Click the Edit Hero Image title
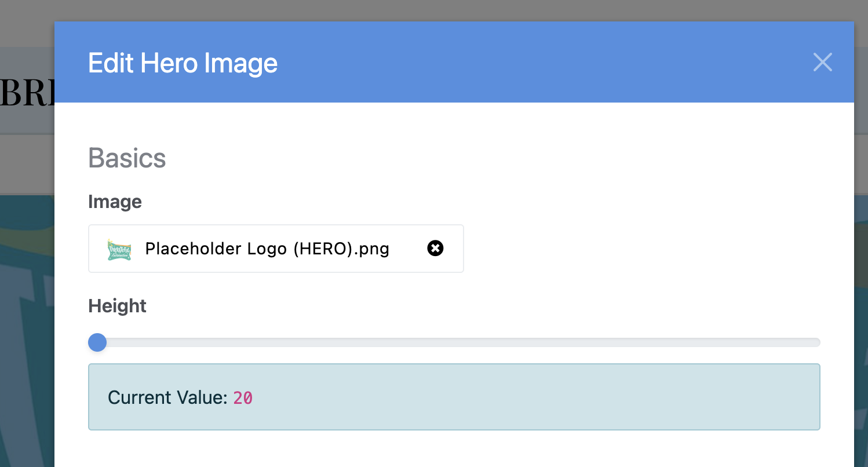 pyautogui.click(x=183, y=63)
